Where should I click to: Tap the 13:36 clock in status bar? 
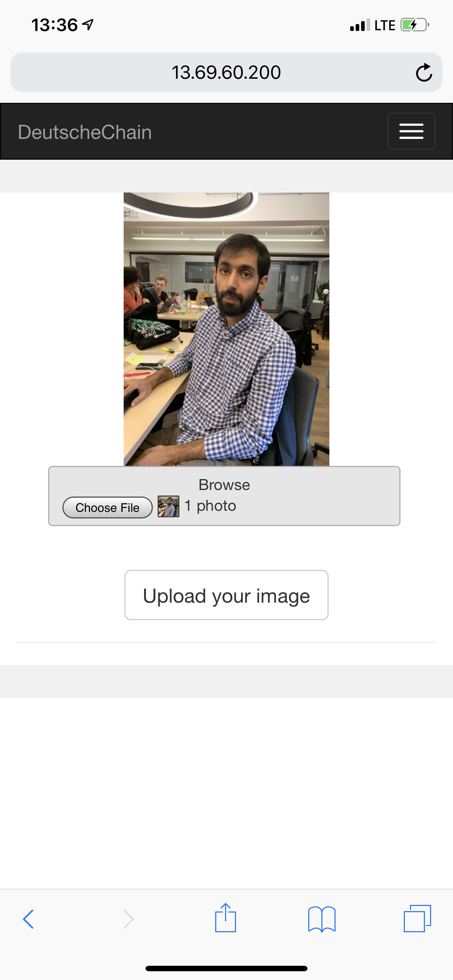[54, 25]
